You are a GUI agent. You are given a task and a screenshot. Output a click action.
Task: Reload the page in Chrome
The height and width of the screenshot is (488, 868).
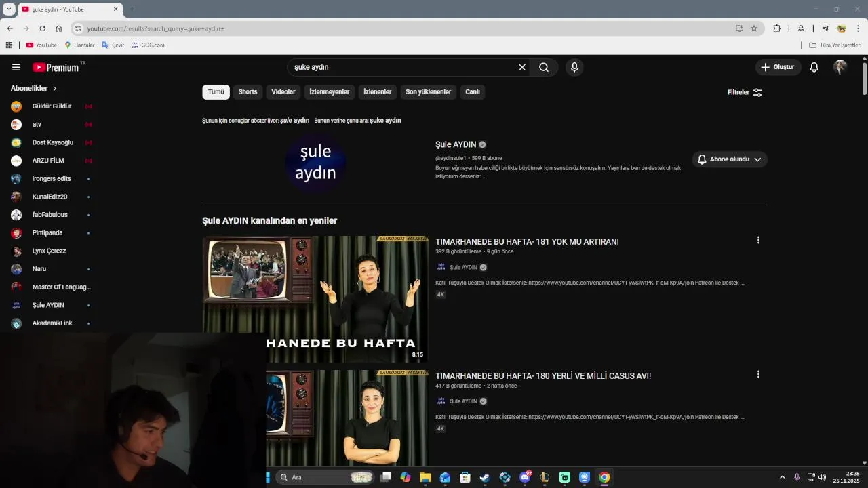(42, 28)
